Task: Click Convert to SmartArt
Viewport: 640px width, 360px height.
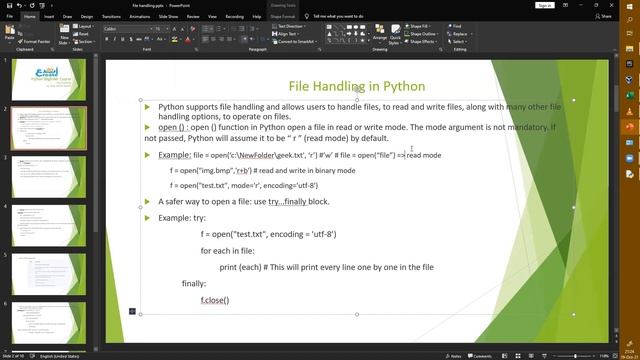Action: tap(294, 42)
